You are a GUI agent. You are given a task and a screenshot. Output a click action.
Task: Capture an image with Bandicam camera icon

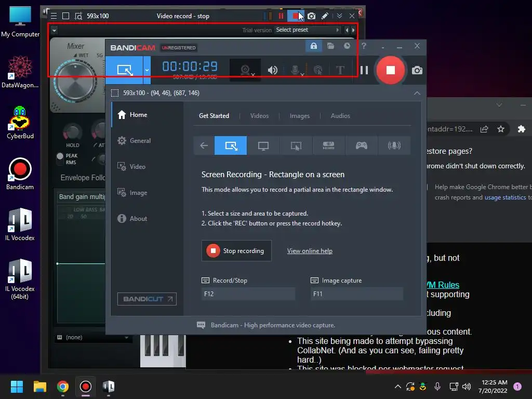coord(417,70)
